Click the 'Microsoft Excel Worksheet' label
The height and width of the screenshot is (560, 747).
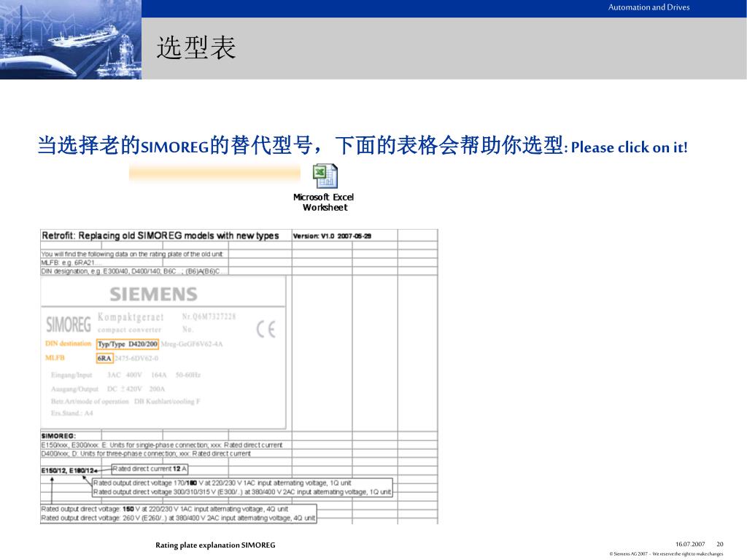click(x=324, y=202)
